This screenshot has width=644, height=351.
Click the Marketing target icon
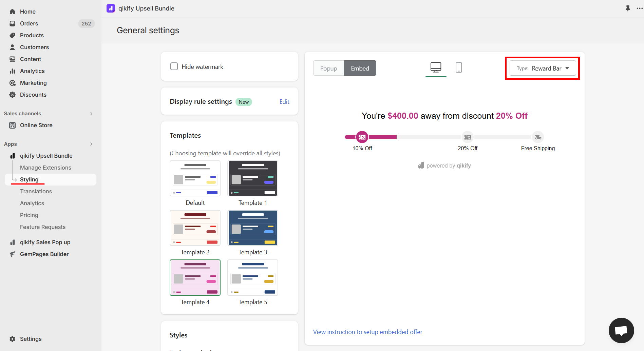(x=12, y=83)
